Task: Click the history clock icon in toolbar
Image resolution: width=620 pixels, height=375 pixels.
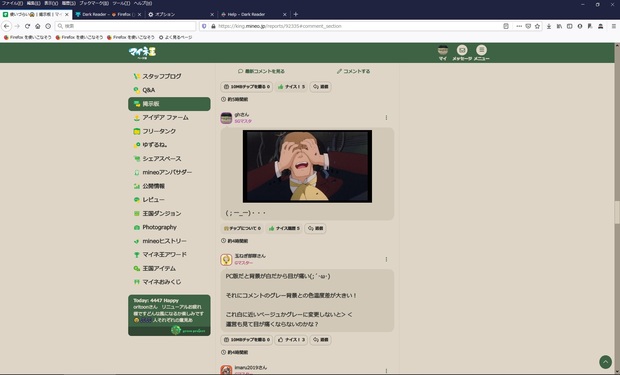Action: coord(48,26)
